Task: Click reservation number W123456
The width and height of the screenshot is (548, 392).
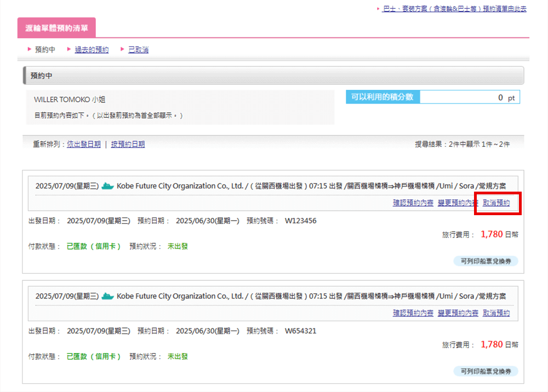Action: pos(300,221)
